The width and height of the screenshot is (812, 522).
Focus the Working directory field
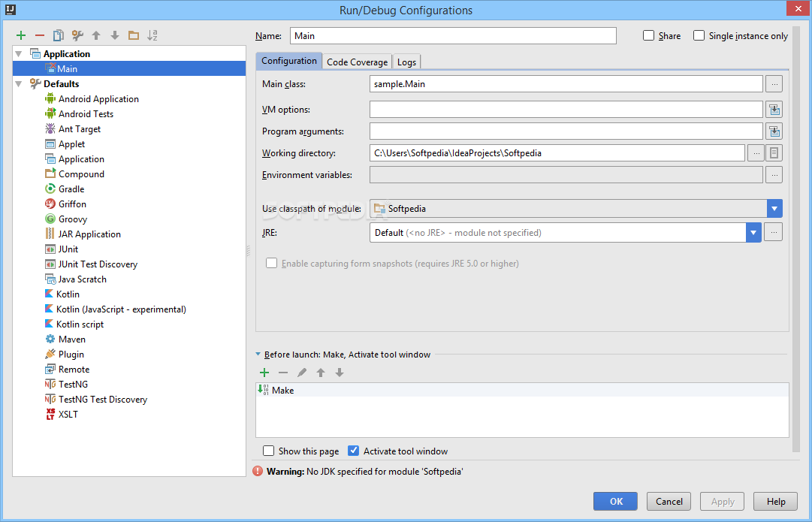(557, 152)
